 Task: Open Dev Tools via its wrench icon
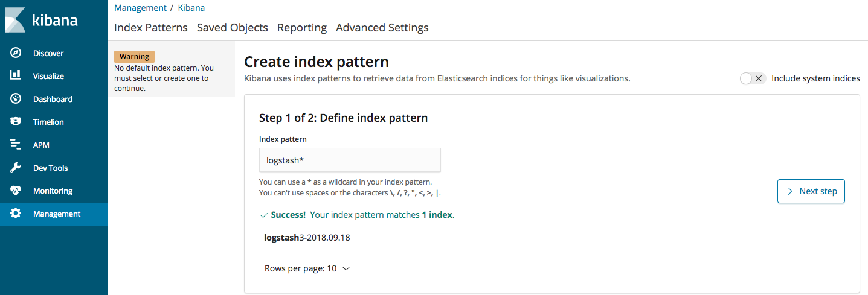tap(16, 168)
